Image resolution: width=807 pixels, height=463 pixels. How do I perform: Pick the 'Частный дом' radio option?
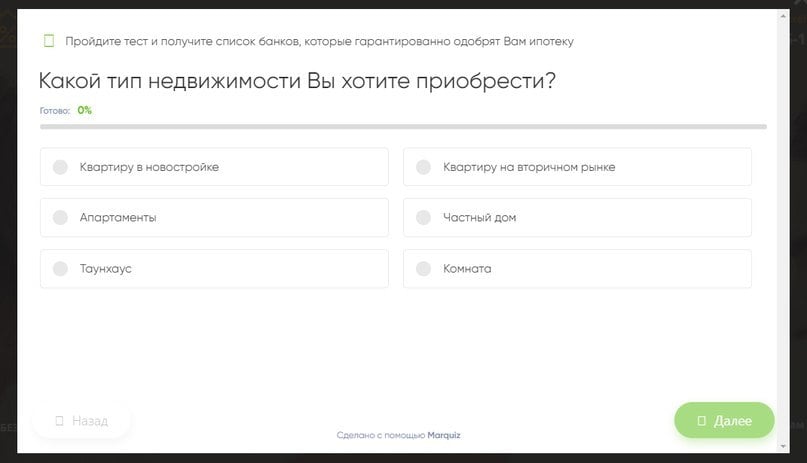click(423, 217)
